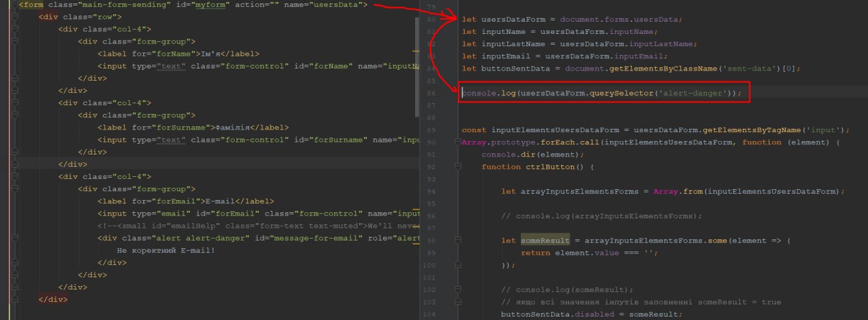868x320 pixels.
Task: Click the closing fold marker at line 100
Action: click(458, 265)
